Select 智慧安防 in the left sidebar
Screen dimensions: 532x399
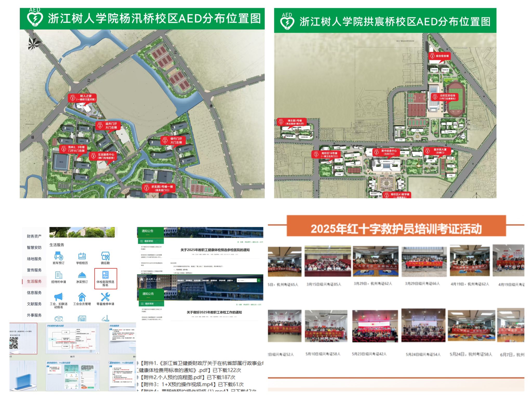tap(34, 248)
